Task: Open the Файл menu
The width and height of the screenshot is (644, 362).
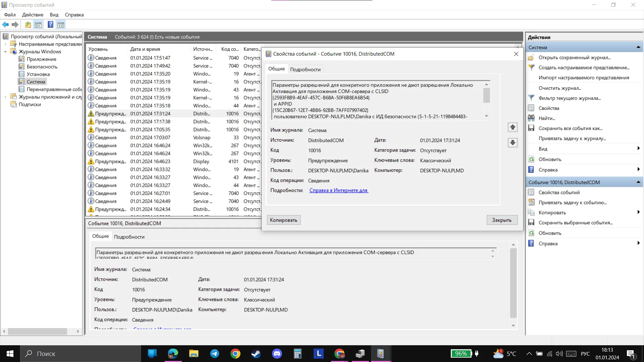Action: (10, 15)
